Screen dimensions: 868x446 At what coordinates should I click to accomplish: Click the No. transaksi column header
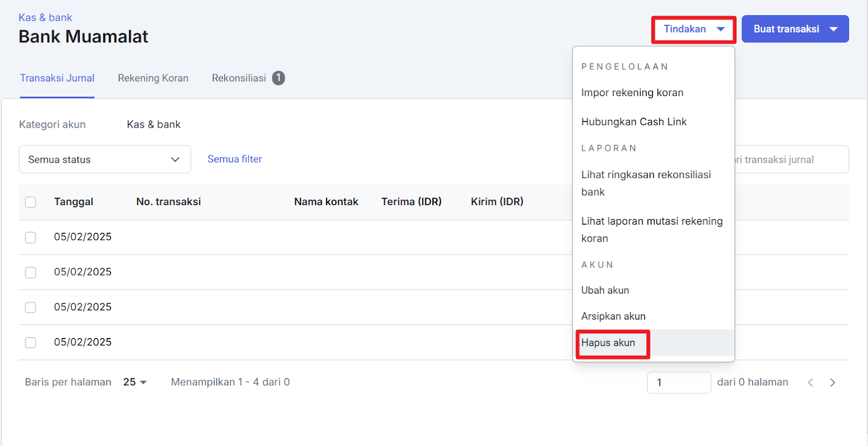(168, 202)
